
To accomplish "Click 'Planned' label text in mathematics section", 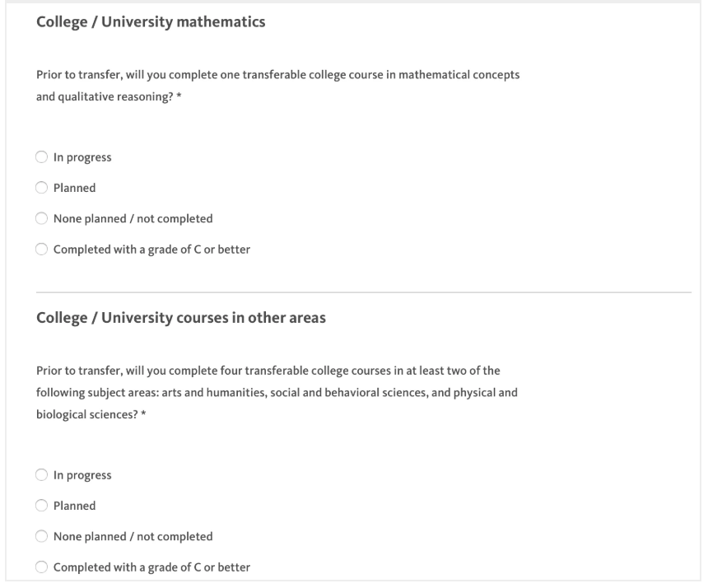I will click(x=75, y=188).
